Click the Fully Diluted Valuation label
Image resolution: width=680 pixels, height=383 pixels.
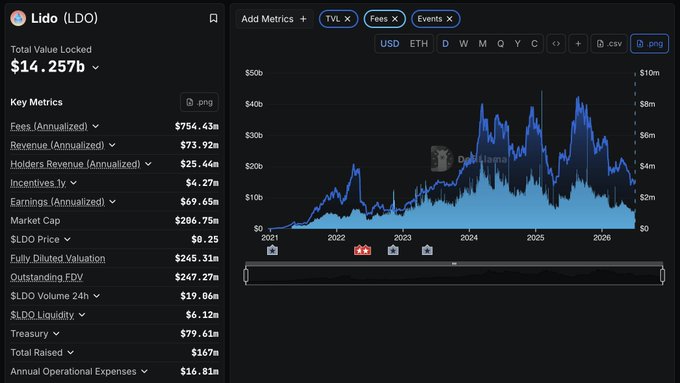58,258
